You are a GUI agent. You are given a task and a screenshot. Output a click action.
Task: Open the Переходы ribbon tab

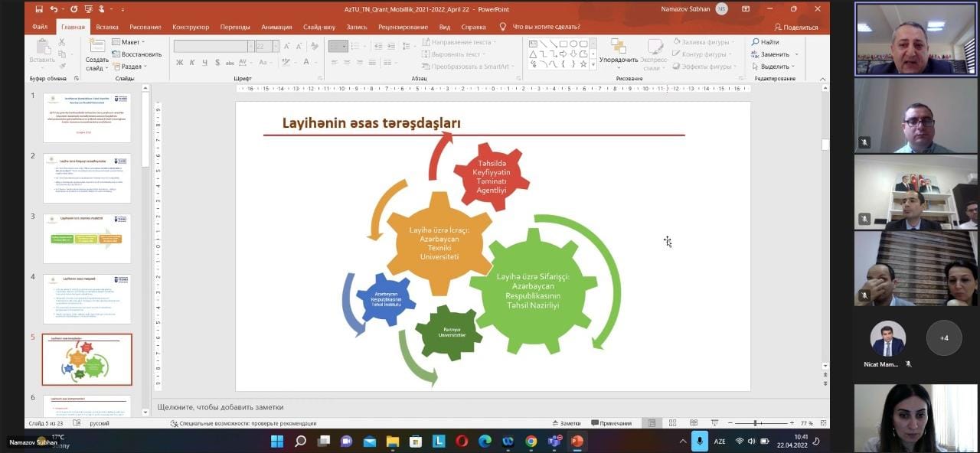[x=235, y=27]
